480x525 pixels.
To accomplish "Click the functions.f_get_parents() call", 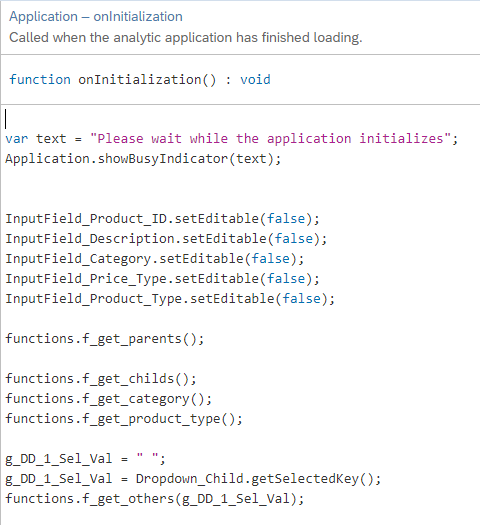I will (104, 339).
